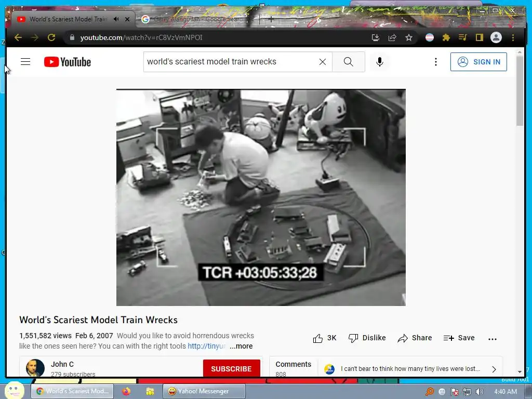Screen dimensions: 532x399
Task: Clear the search query with X
Action: tap(323, 62)
